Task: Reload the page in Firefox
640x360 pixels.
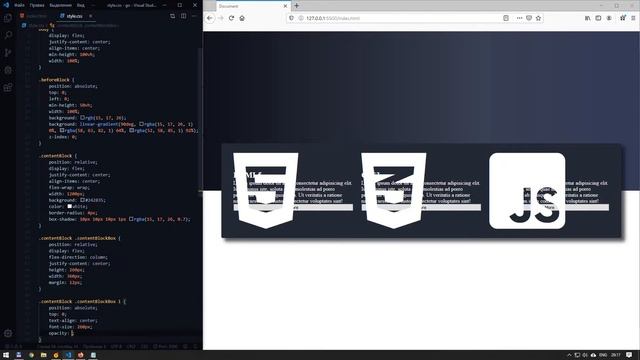Action: [x=231, y=18]
